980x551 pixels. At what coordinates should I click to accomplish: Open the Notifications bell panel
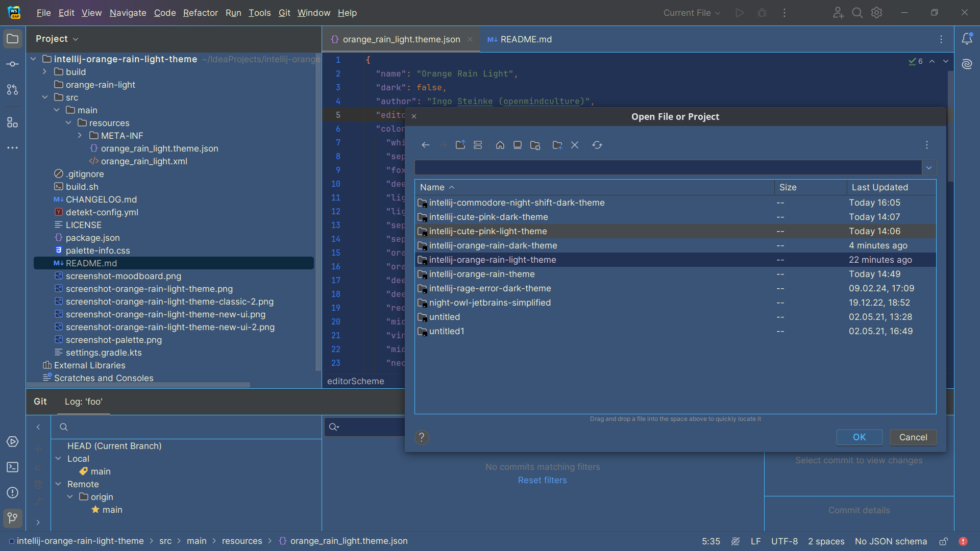tap(967, 39)
